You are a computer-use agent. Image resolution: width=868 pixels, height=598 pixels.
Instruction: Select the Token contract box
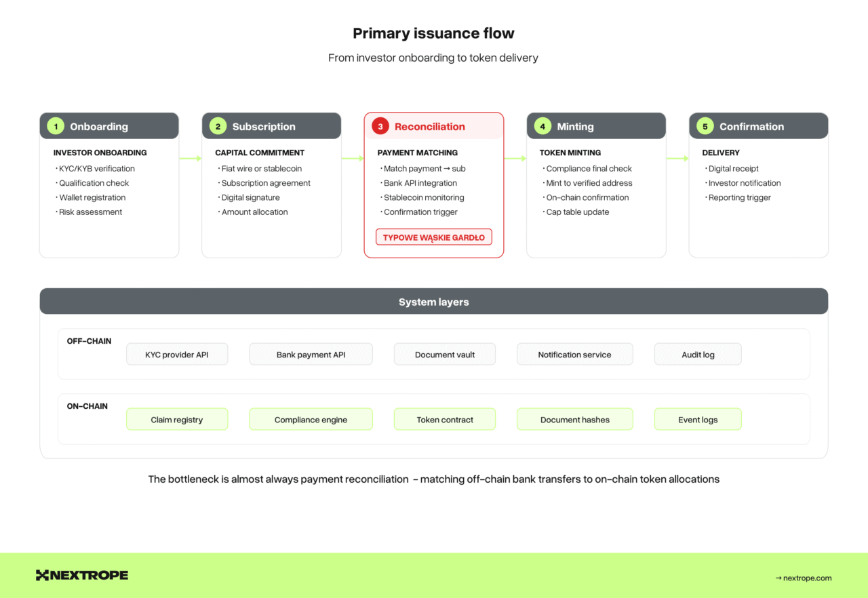coord(445,420)
